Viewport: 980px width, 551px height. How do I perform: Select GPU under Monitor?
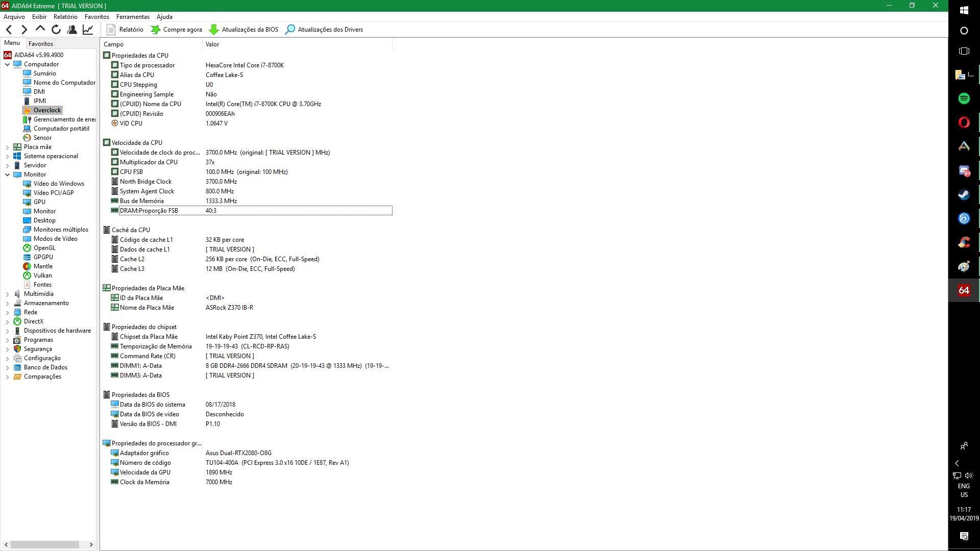(x=39, y=202)
